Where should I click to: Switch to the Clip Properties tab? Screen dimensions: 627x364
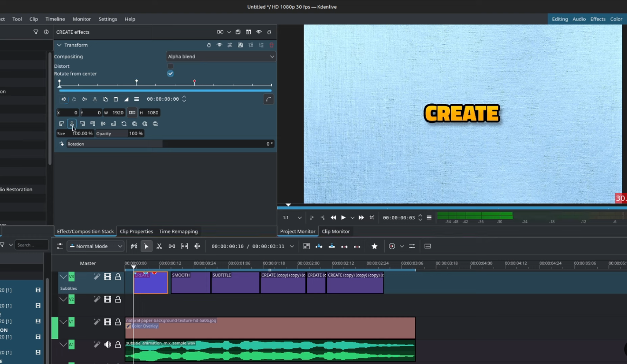(x=136, y=231)
